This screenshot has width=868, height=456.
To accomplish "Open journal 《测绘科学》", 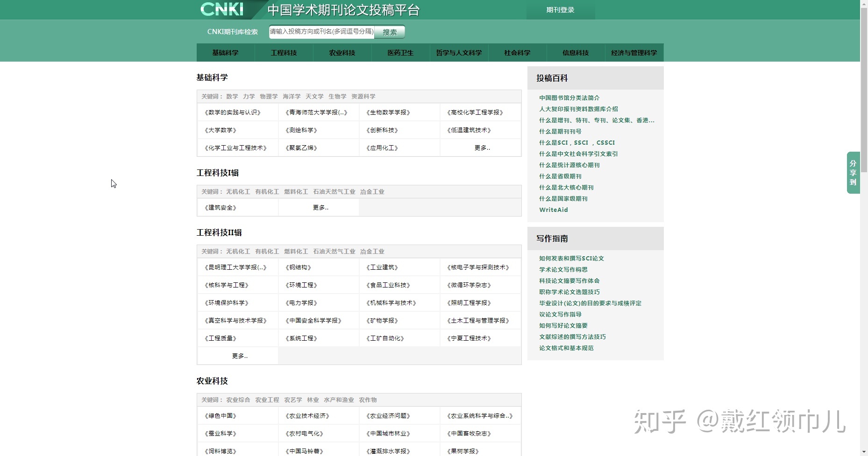I will (301, 130).
